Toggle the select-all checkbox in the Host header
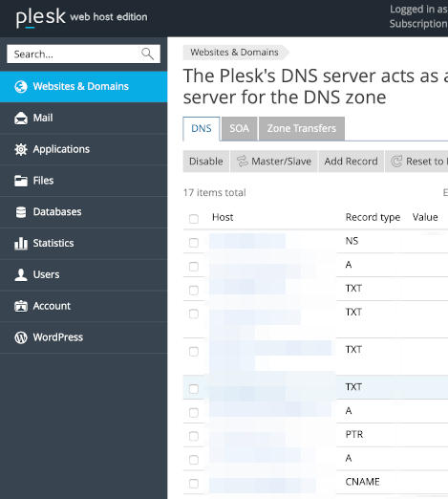 tap(194, 219)
